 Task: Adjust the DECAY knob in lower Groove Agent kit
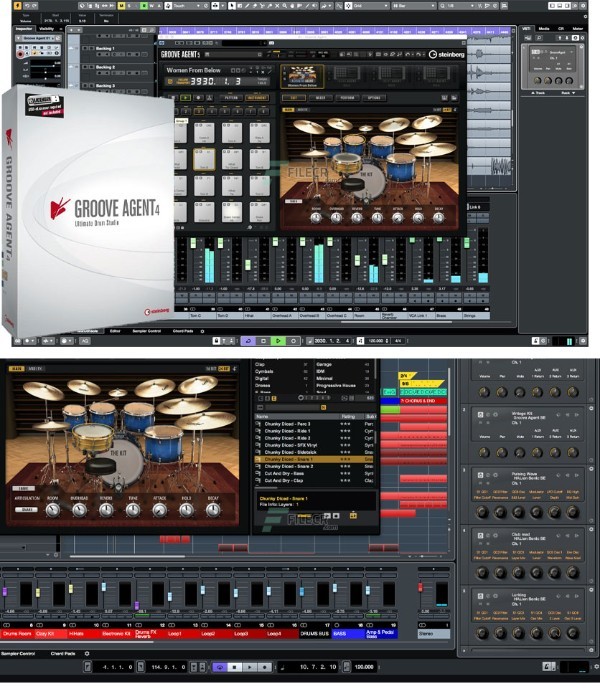[x=213, y=510]
